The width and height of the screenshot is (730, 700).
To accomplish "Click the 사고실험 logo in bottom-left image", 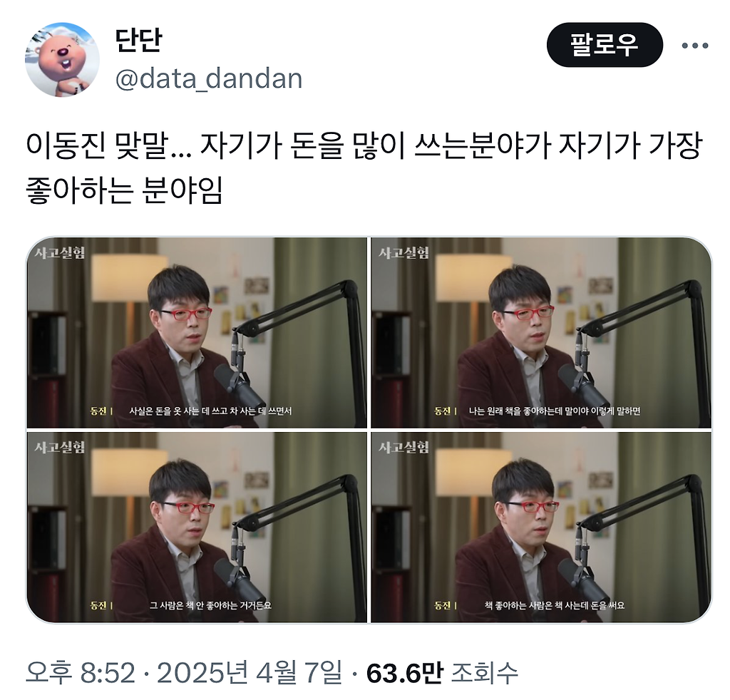I will (60, 447).
